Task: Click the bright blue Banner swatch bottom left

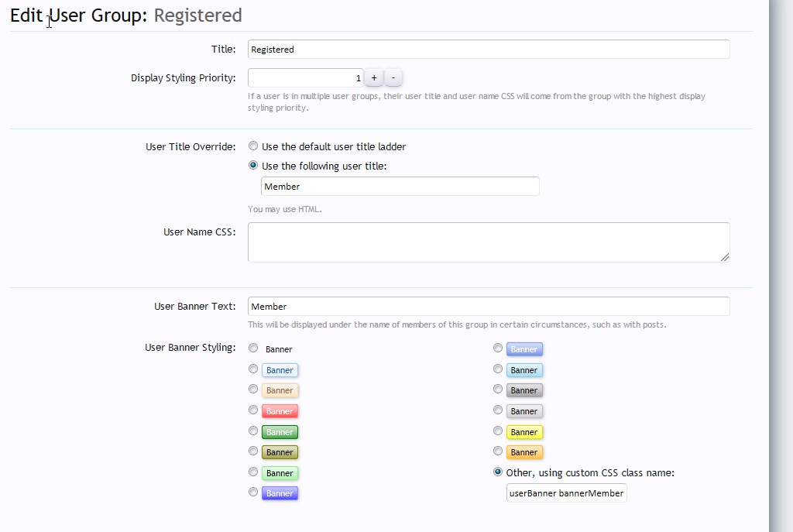Action: [280, 493]
